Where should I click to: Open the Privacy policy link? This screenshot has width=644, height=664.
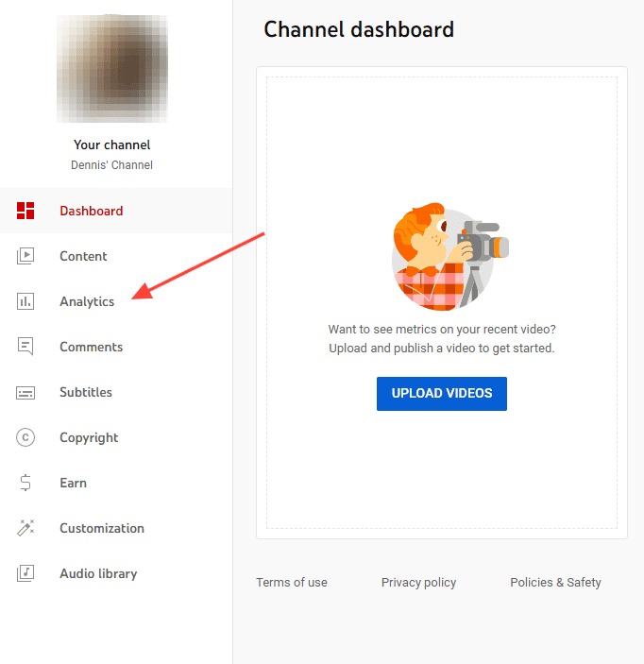coord(418,583)
